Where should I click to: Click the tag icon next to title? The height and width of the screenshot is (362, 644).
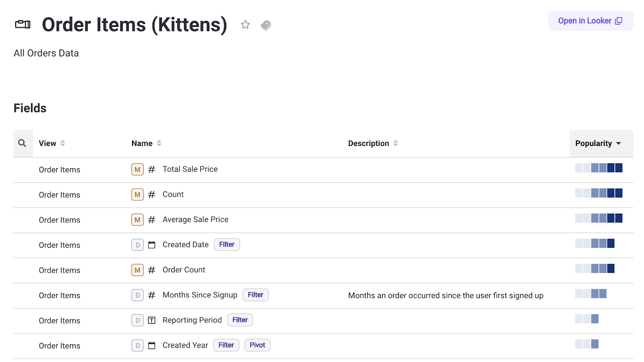266,25
